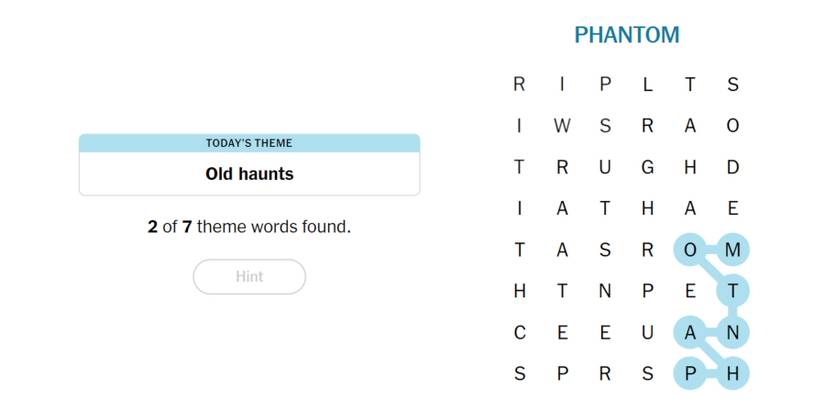Viewport: 825px width, 413px height.
Task: Select the letter W in the grid
Action: (562, 126)
